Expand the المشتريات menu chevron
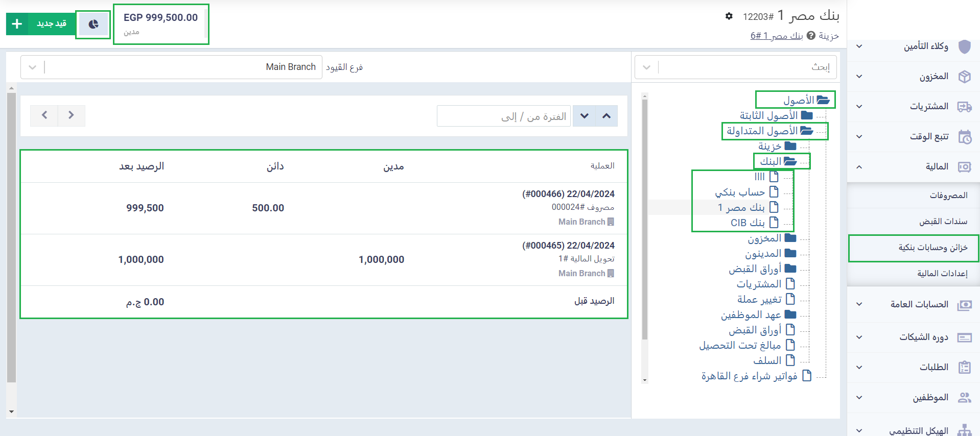 859,107
